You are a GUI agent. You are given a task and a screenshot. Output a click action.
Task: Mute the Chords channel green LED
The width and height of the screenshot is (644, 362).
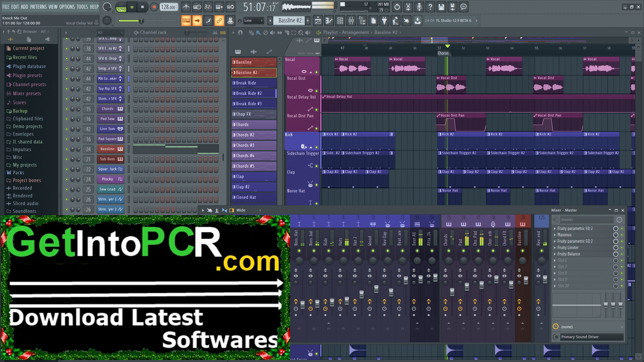pyautogui.click(x=67, y=109)
